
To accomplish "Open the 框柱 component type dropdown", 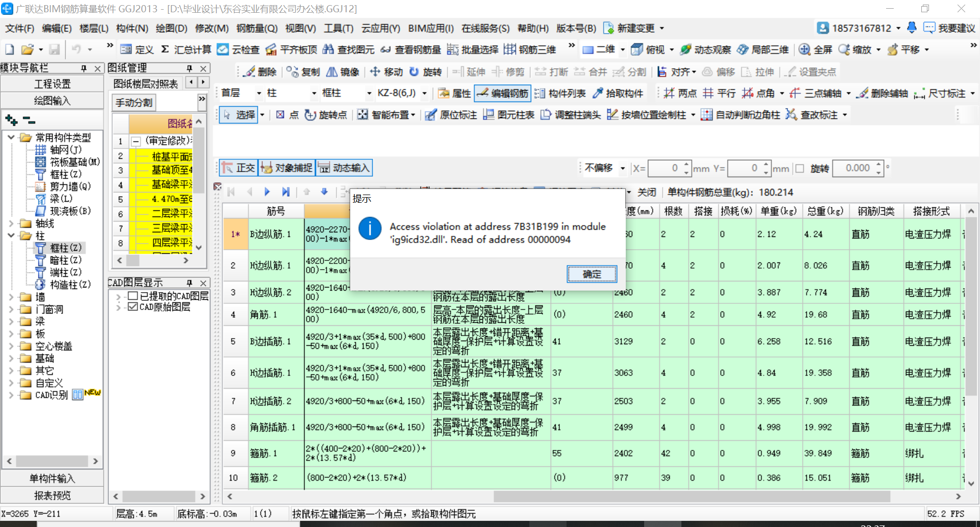I will pyautogui.click(x=369, y=93).
